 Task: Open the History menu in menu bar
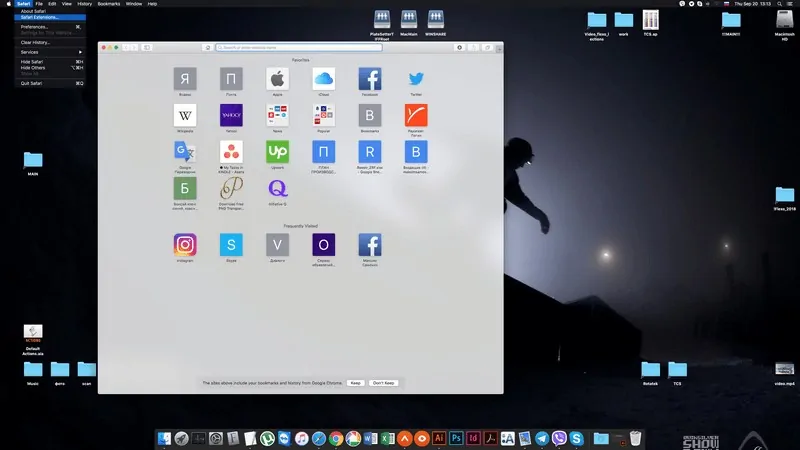85,4
